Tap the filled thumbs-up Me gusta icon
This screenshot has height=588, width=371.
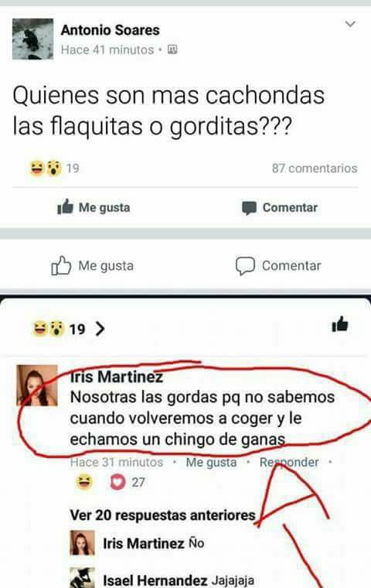(65, 207)
